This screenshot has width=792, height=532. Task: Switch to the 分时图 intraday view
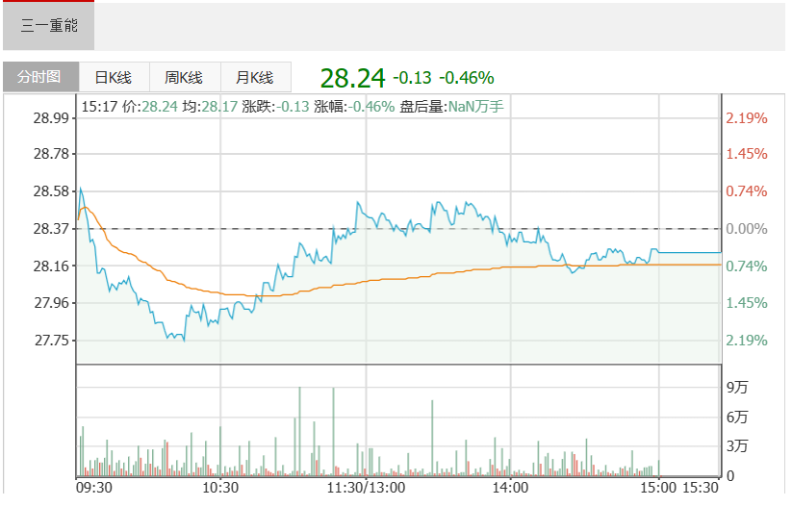pyautogui.click(x=40, y=77)
